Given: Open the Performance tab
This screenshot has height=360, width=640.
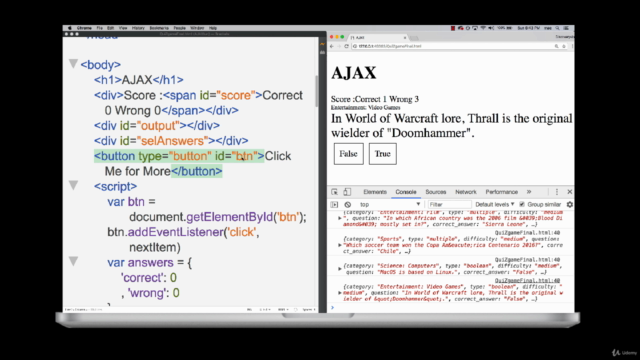Looking at the screenshot, I should click(501, 192).
